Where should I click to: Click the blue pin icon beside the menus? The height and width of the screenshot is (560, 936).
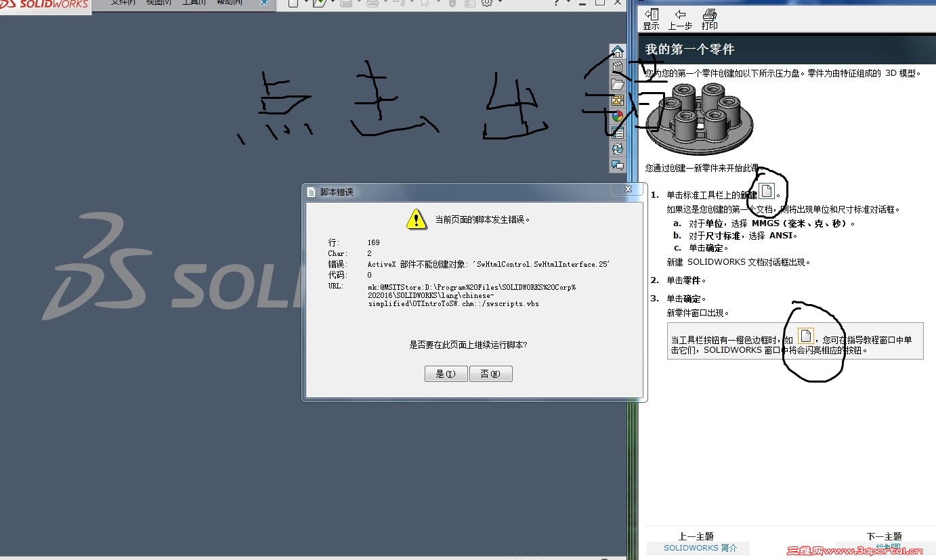pyautogui.click(x=264, y=3)
